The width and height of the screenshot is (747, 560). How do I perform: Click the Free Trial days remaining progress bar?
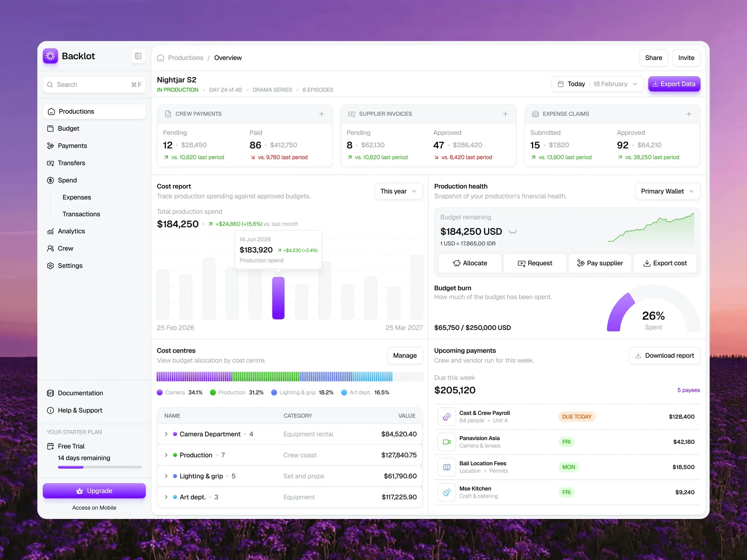pos(100,468)
